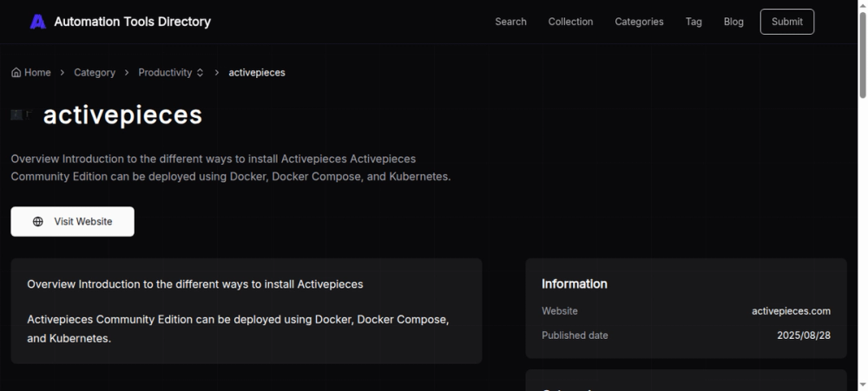Click the activepieces breadcrumb text
Image resolution: width=868 pixels, height=391 pixels.
pos(257,73)
